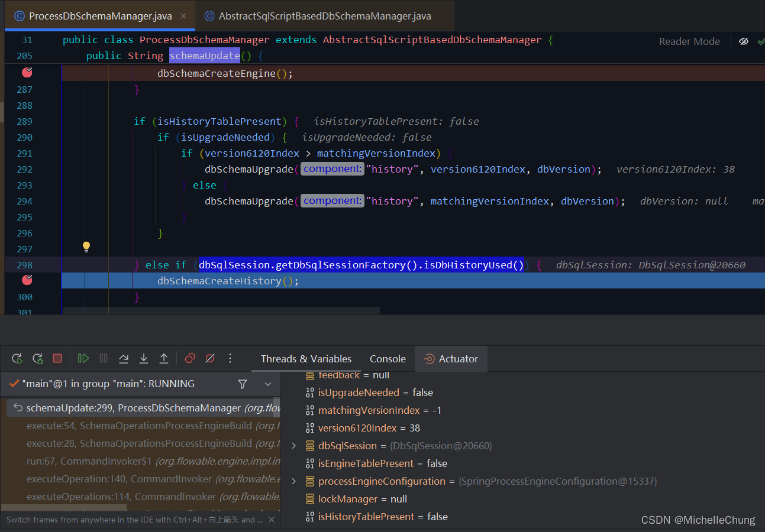Toggle breakpoint on dbSchemaCreateHistory line

[x=27, y=280]
